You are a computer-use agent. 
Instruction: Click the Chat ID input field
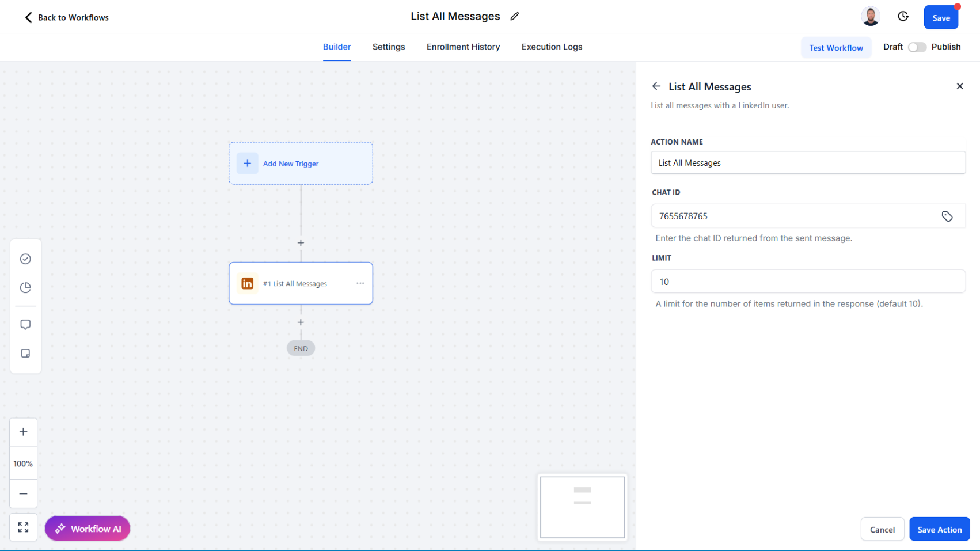pyautogui.click(x=795, y=216)
